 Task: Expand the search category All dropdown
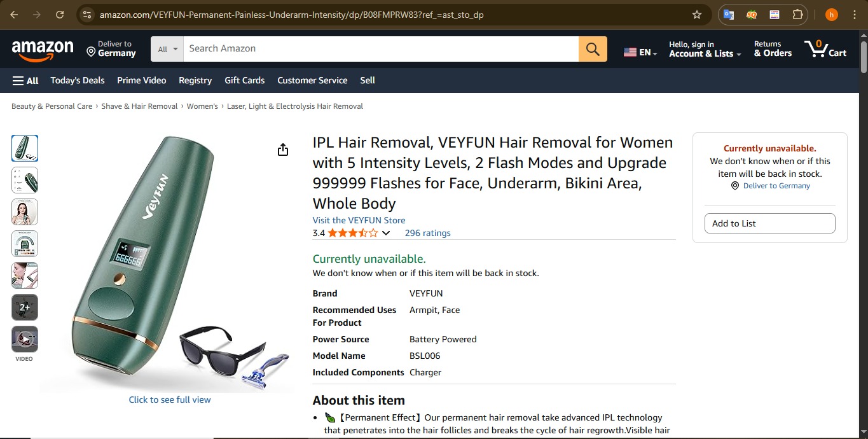(167, 49)
